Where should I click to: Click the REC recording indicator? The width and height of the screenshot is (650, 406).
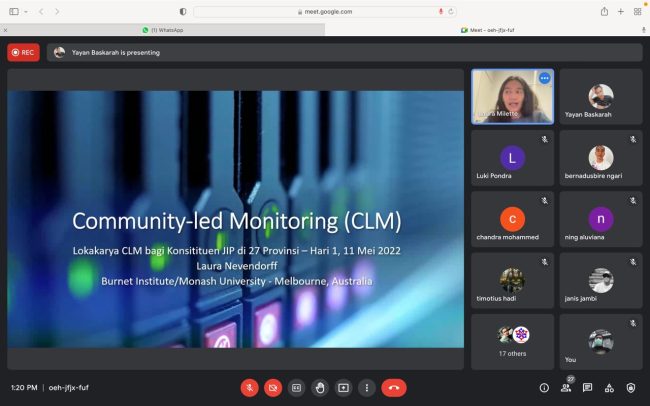click(23, 52)
